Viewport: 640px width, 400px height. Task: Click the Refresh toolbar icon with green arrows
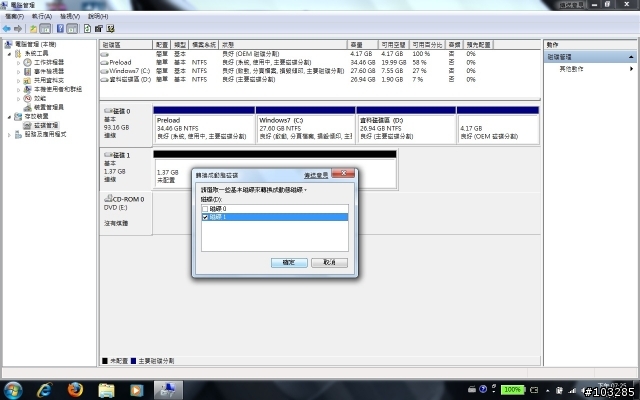tap(87, 29)
